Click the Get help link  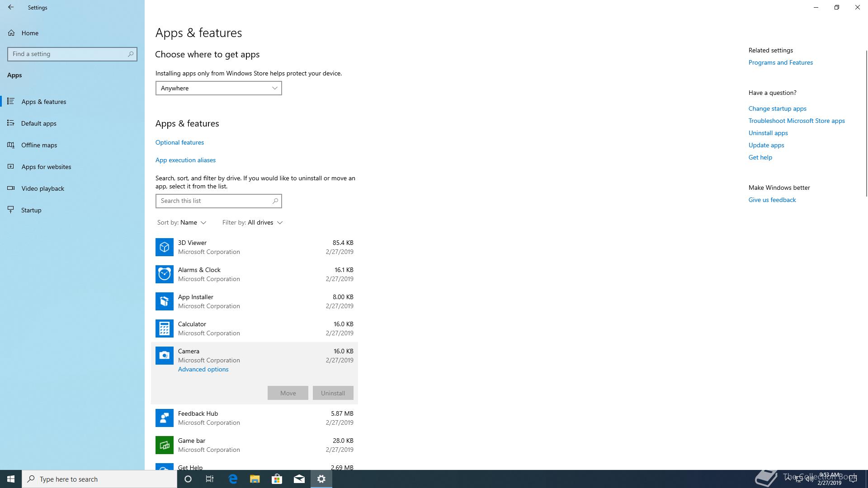click(x=760, y=157)
